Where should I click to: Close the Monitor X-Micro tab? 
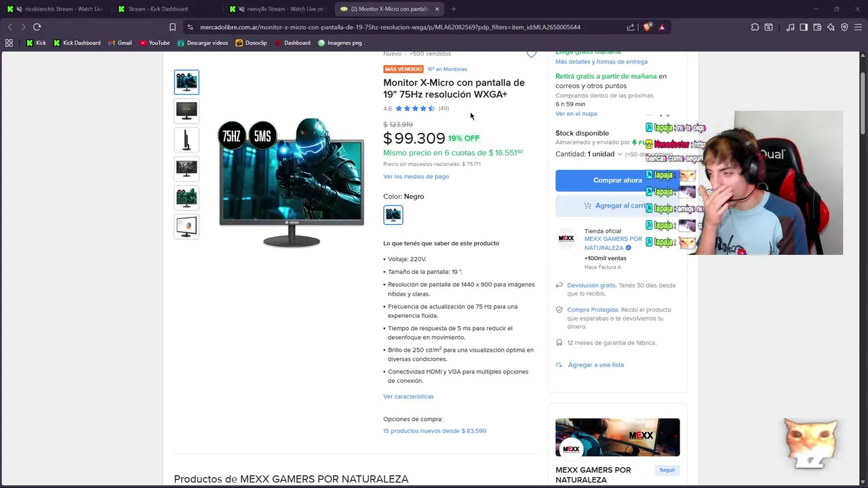[x=437, y=9]
